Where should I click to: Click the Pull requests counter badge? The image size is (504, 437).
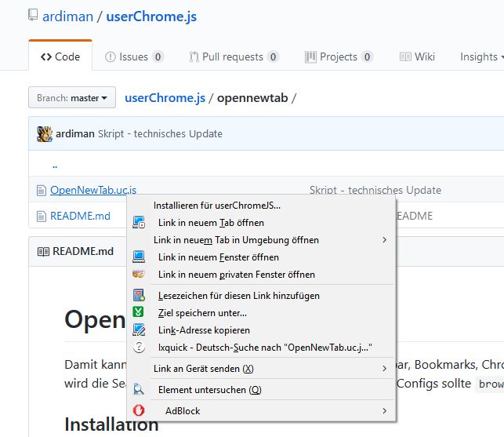[x=273, y=57]
